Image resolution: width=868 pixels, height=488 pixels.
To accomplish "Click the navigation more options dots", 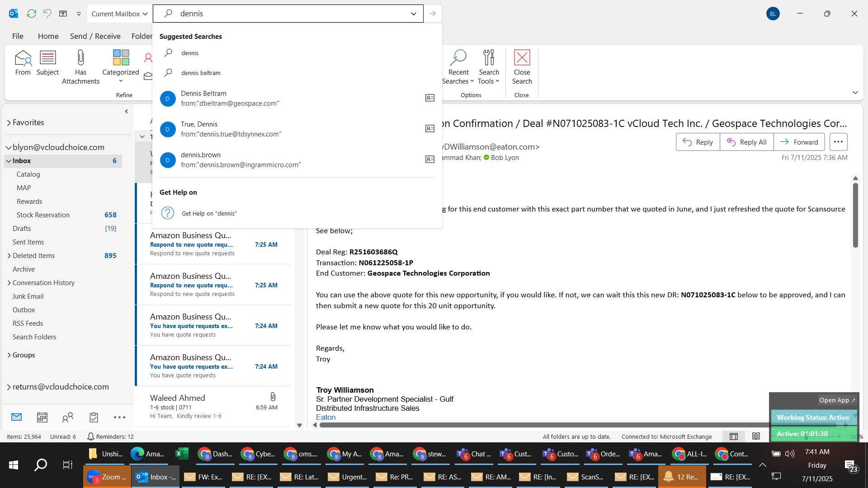I will [x=119, y=418].
